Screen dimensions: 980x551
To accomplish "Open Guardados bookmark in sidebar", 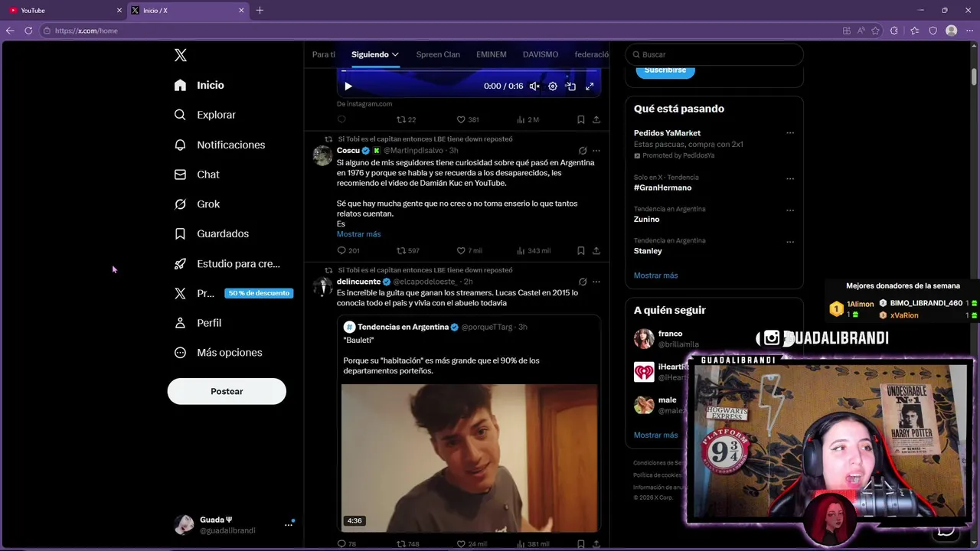I will point(180,233).
